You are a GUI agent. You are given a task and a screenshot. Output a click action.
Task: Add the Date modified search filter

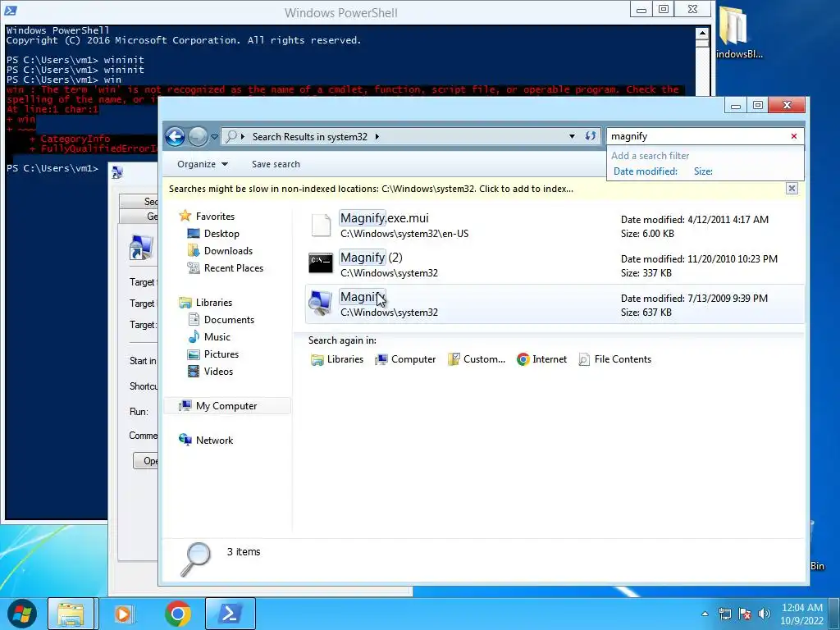(645, 171)
